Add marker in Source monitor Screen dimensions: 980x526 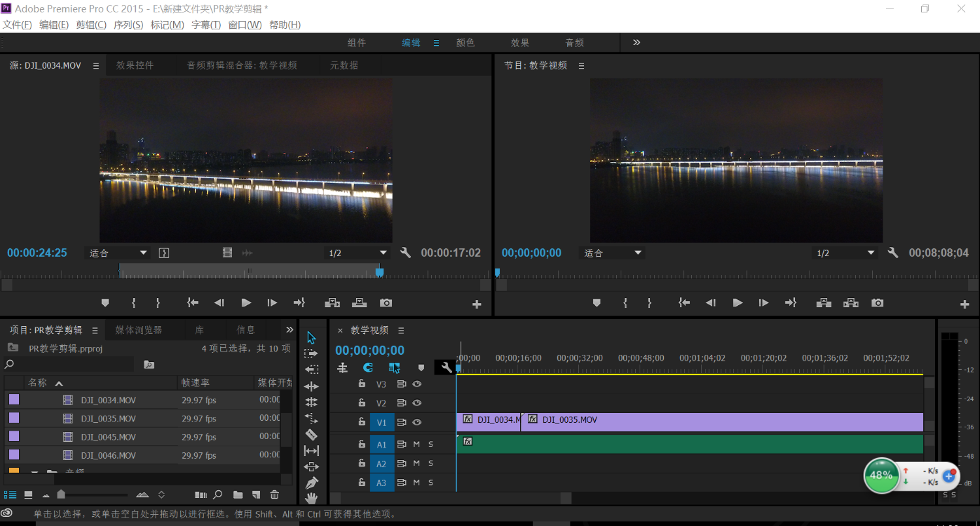pos(105,303)
